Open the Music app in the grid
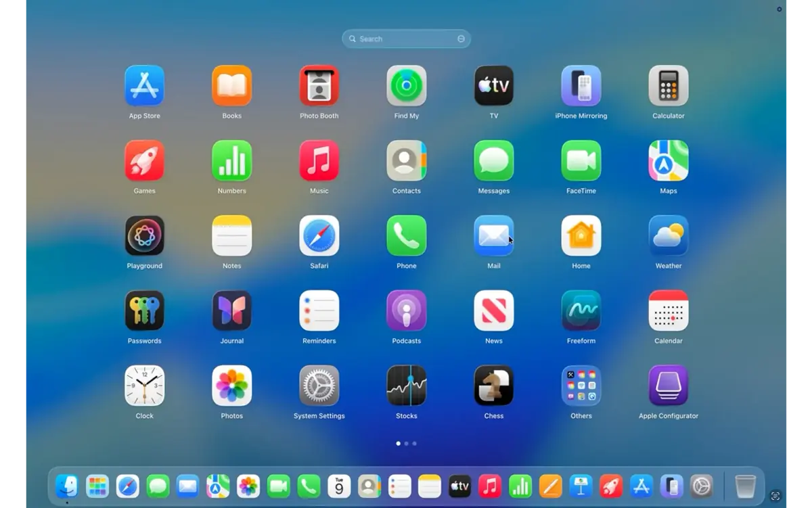This screenshot has height=508, width=812. tap(319, 161)
